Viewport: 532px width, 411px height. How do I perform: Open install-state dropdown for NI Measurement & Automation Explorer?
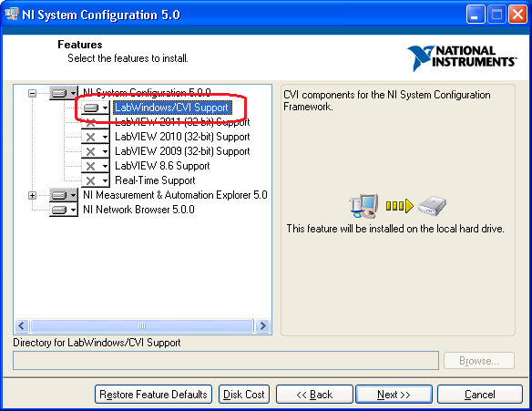(x=64, y=195)
